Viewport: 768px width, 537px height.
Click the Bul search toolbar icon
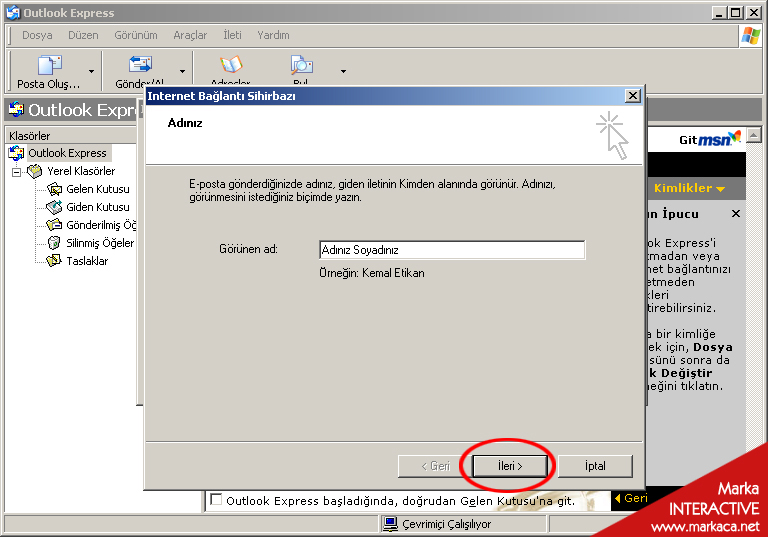(301, 65)
